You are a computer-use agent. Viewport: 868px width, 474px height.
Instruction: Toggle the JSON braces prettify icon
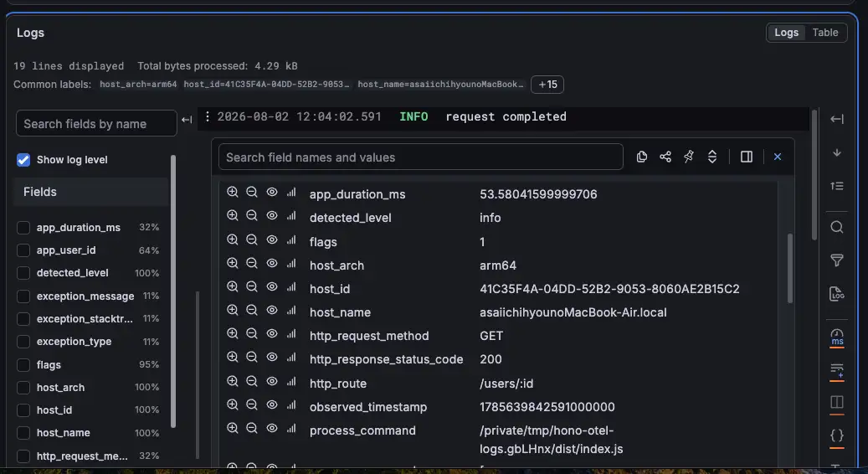click(837, 435)
